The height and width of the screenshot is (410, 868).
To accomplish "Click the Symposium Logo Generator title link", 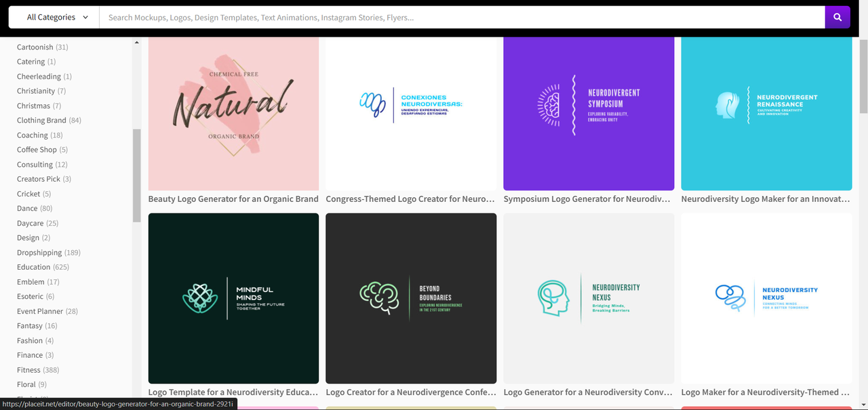I will [x=588, y=199].
